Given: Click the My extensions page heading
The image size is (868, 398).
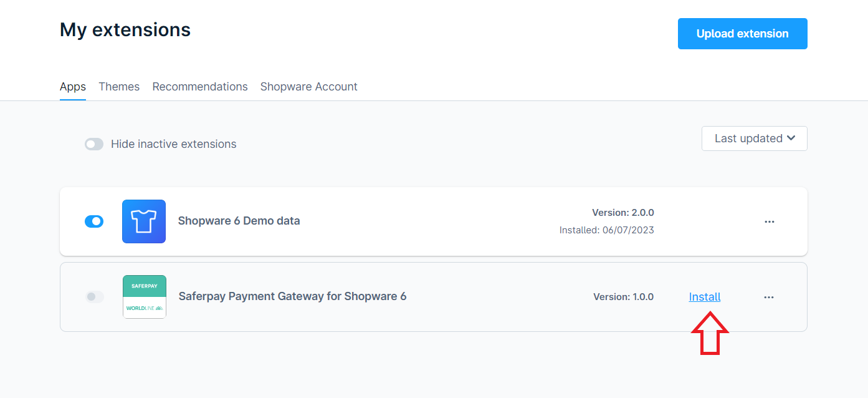Looking at the screenshot, I should [x=125, y=30].
